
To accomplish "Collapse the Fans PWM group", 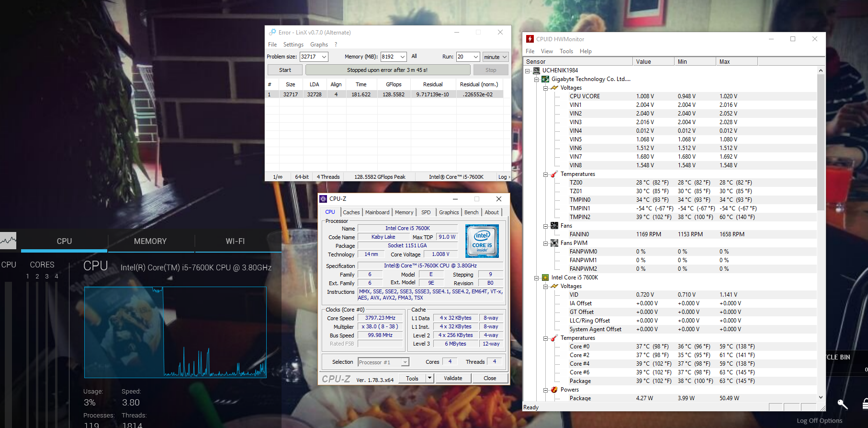I will point(545,243).
